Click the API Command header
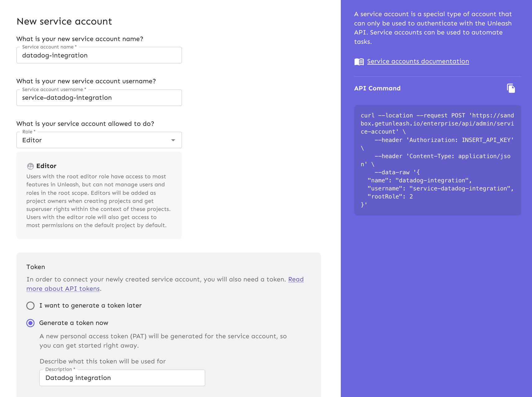Image resolution: width=532 pixels, height=397 pixels. (x=377, y=88)
